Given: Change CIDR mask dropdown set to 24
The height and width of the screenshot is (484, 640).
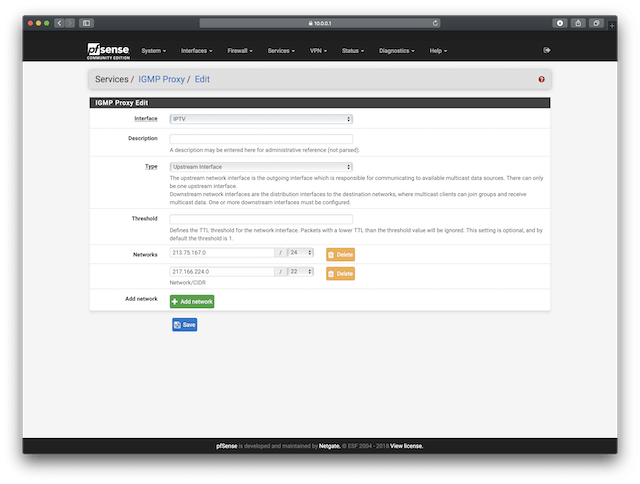Looking at the screenshot, I should [x=301, y=253].
